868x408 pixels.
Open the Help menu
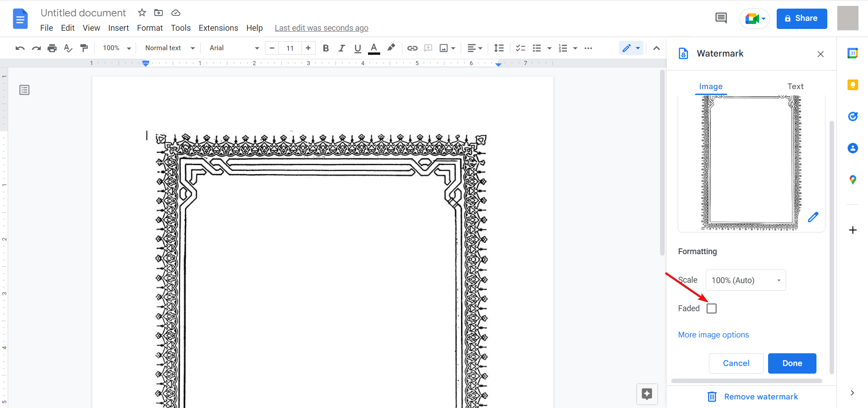point(255,28)
